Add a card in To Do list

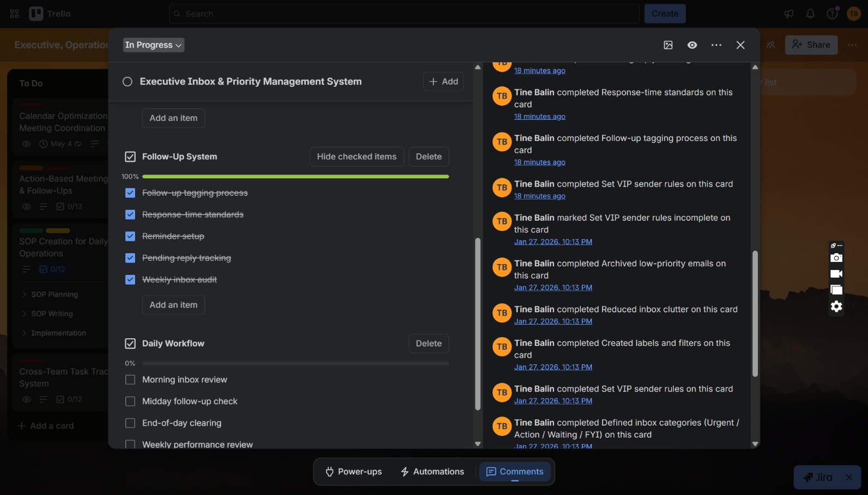click(46, 426)
